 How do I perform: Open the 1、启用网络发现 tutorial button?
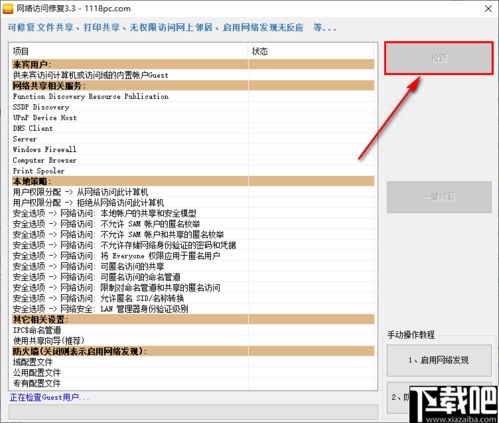tap(439, 360)
